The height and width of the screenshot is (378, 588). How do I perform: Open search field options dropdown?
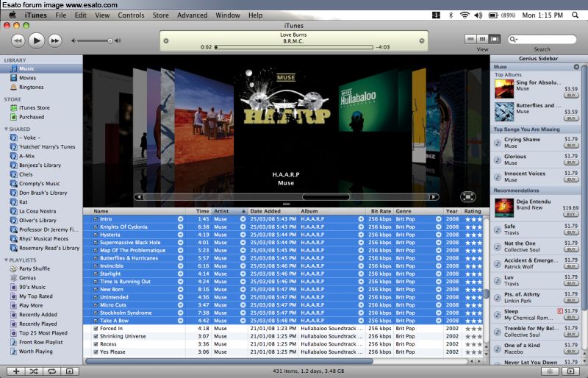click(x=513, y=40)
